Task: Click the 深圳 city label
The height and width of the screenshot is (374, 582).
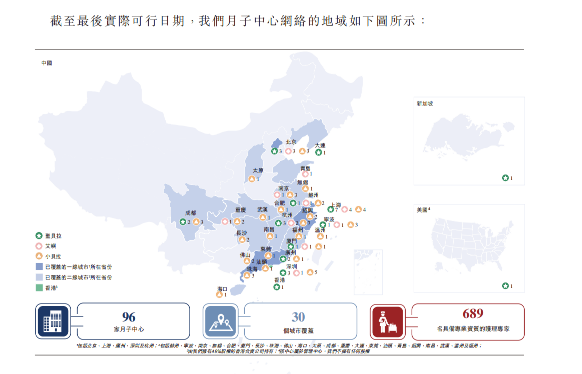Action: 292,266
